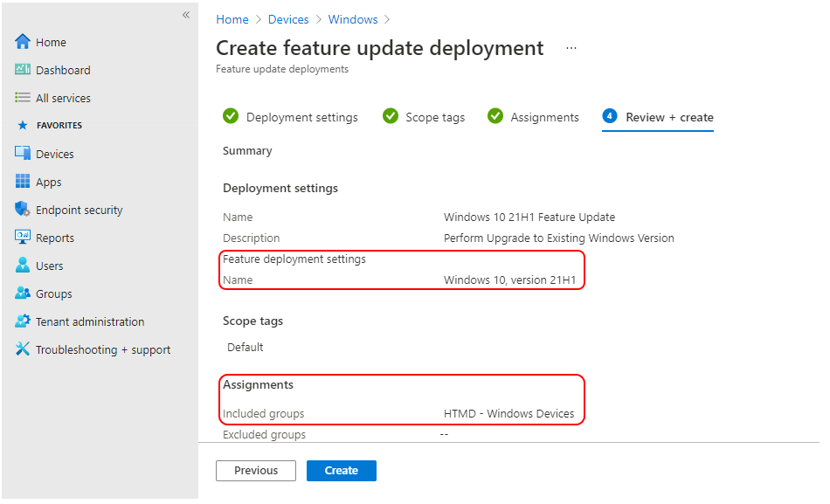Viewport: 830px width, 504px height.
Task: Collapse the sidebar with double chevron
Action: [186, 15]
